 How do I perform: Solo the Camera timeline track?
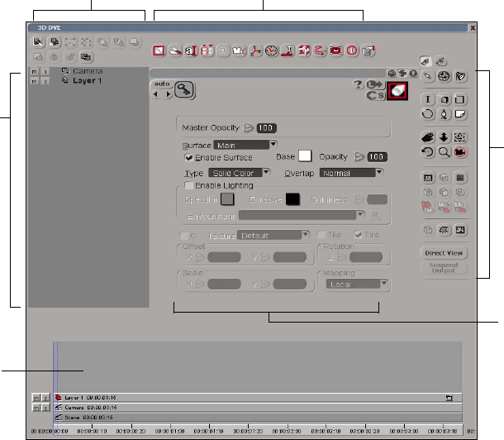click(46, 408)
